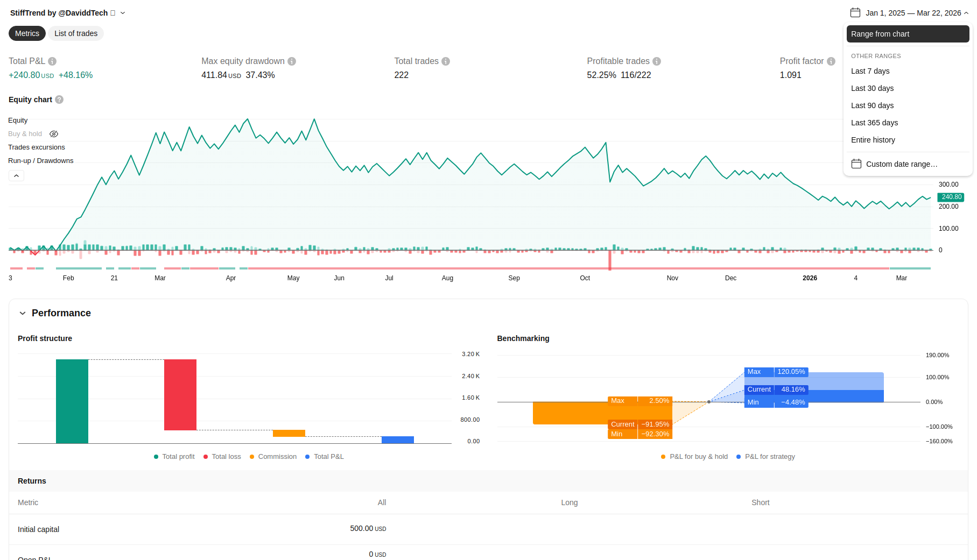Click info icon beside Max equity drawdown
Viewport: 977px width, 560px height.
point(292,61)
